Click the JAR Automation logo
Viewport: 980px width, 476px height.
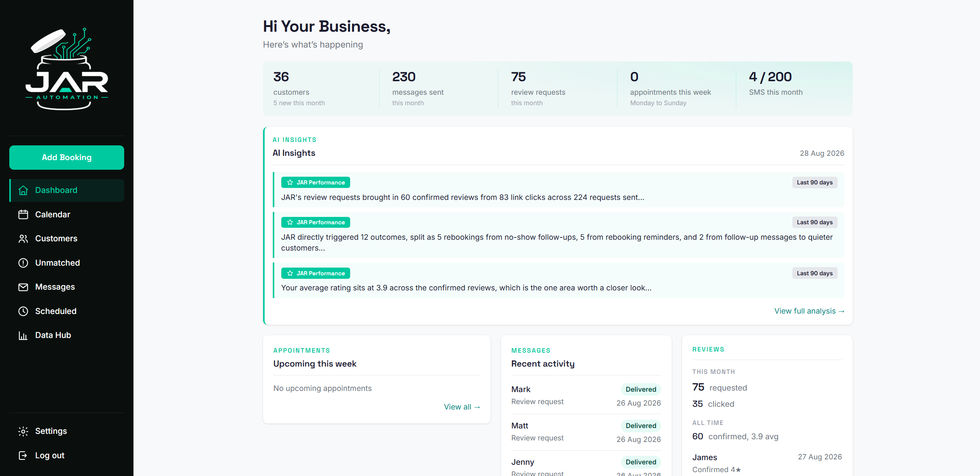(67, 69)
